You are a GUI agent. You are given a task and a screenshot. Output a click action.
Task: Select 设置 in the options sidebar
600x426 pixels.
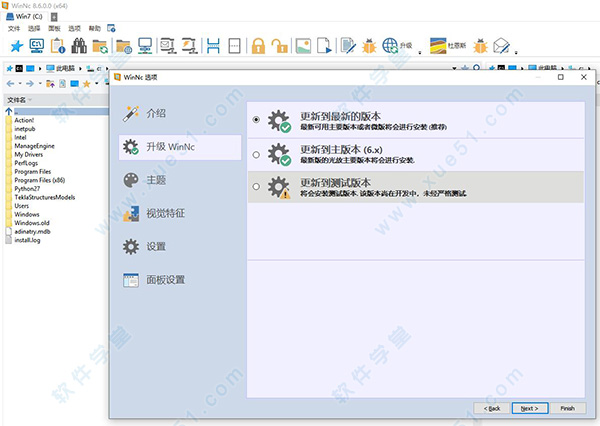(180, 246)
